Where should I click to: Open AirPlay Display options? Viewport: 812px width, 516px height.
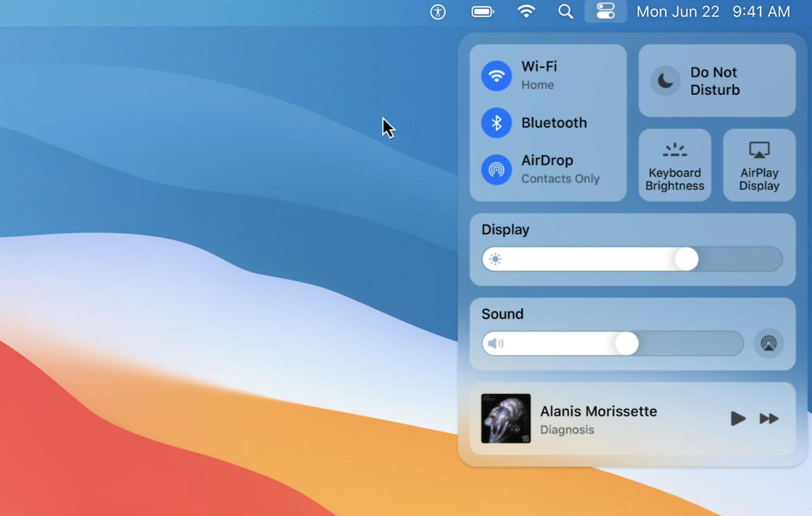759,165
